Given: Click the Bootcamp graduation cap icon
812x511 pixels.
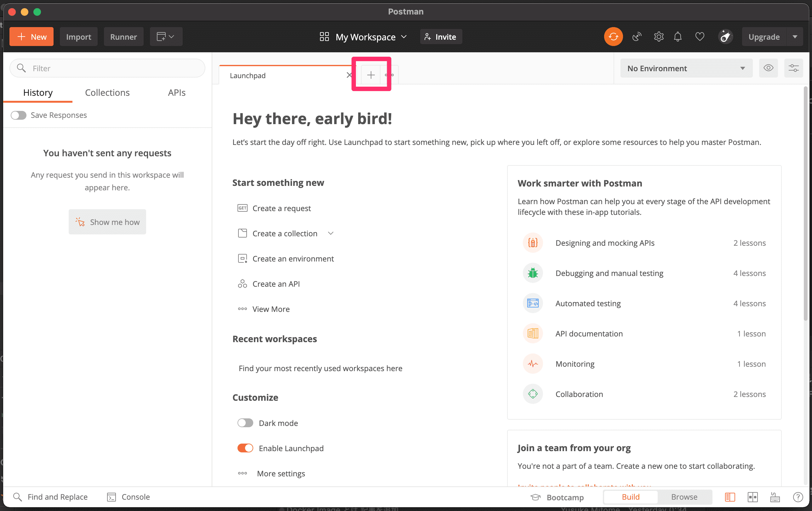Looking at the screenshot, I should pos(535,497).
